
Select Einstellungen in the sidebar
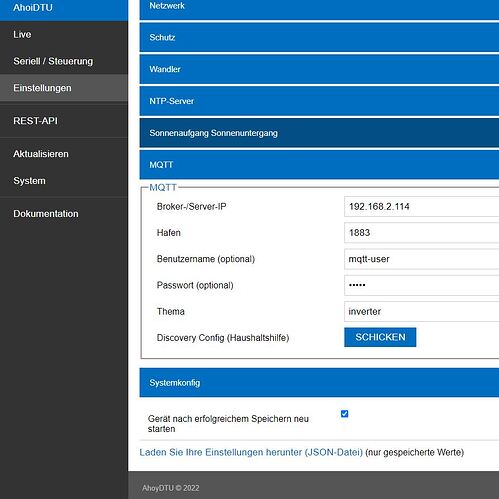[64, 88]
